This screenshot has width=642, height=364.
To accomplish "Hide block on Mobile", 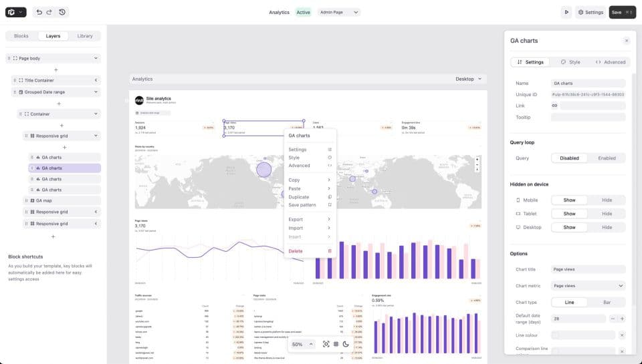I will pyautogui.click(x=607, y=200).
